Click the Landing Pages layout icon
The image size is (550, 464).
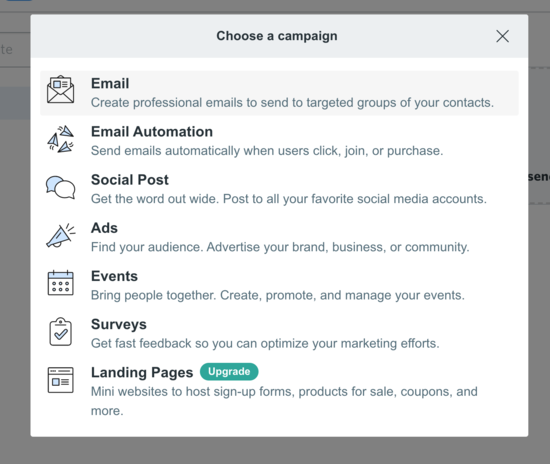pos(61,380)
